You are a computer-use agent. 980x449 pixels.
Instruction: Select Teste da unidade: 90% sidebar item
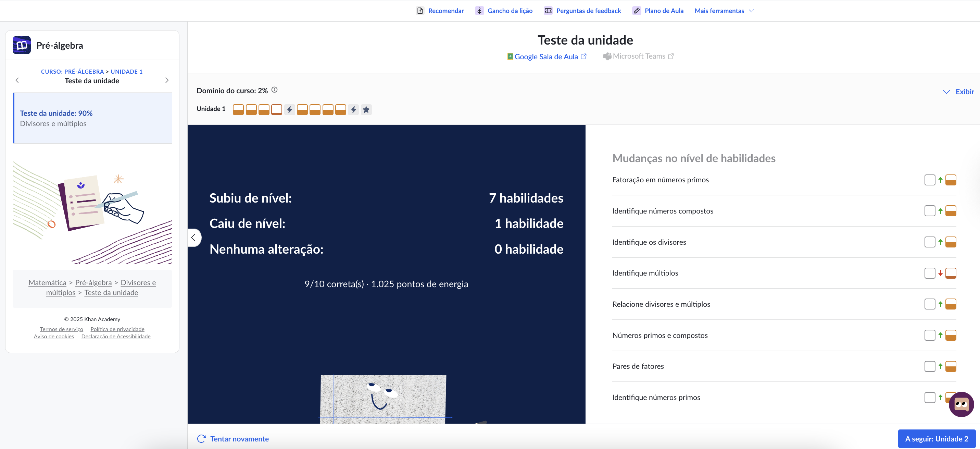[x=92, y=118]
